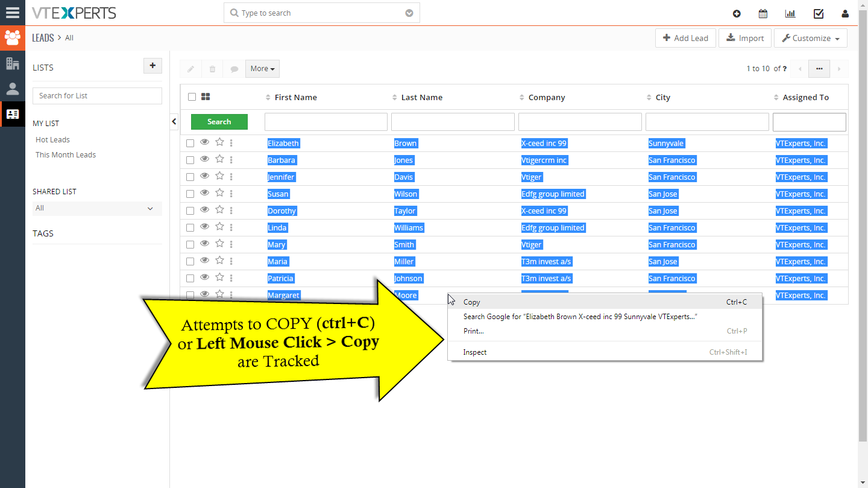Star the Susan Wilson lead
Viewport: 868px width, 488px height.
[219, 193]
